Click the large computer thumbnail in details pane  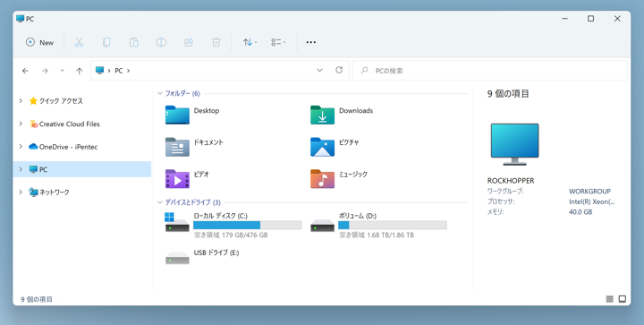(514, 144)
